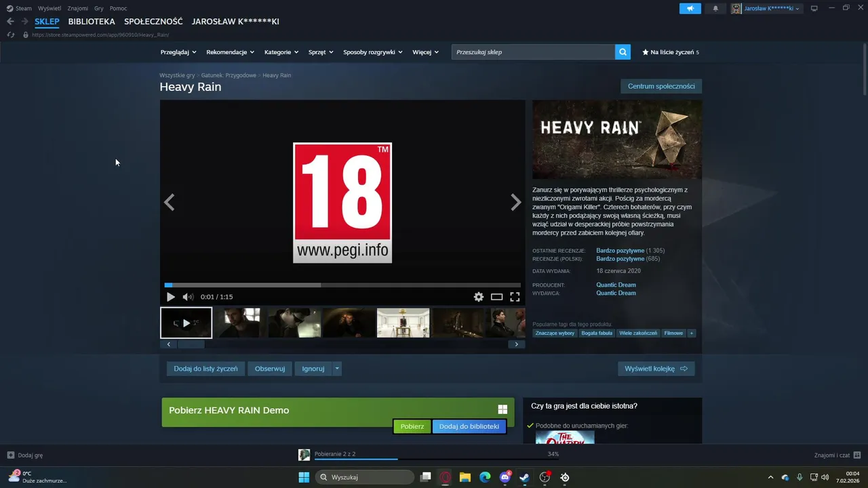The height and width of the screenshot is (488, 868).
Task: Open Windows Start menu
Action: tap(304, 477)
